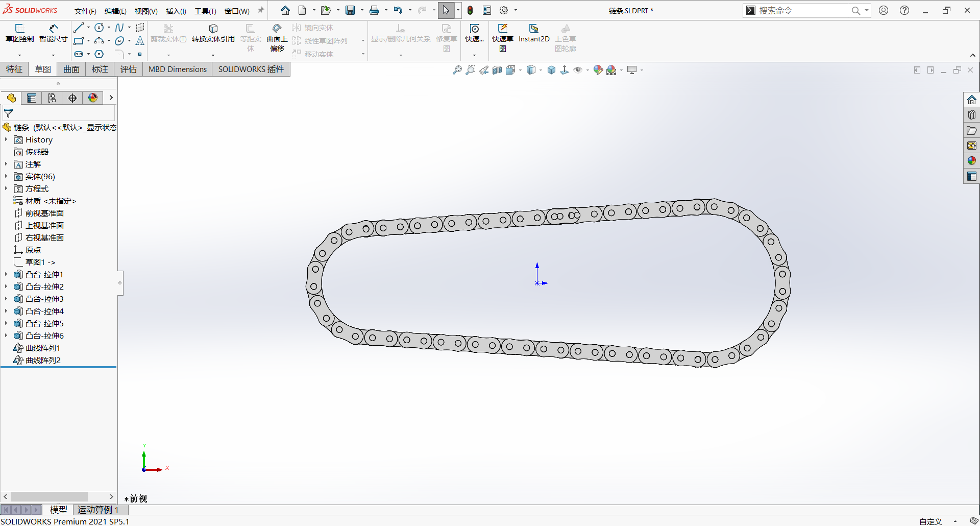The height and width of the screenshot is (526, 980).
Task: Toggle the Instant2D mode button
Action: [x=534, y=33]
